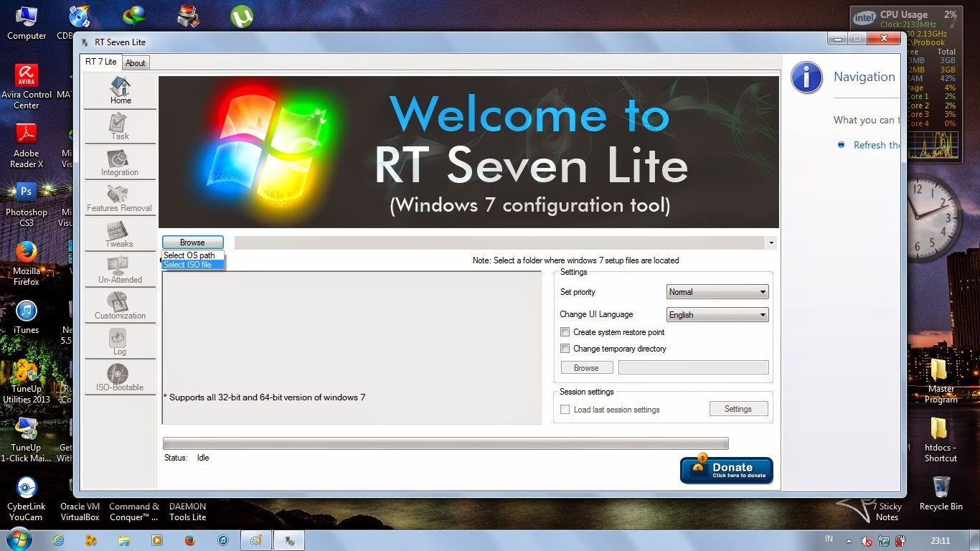Open the Master Program folder
Screen dimensions: 980x551
coord(941,381)
